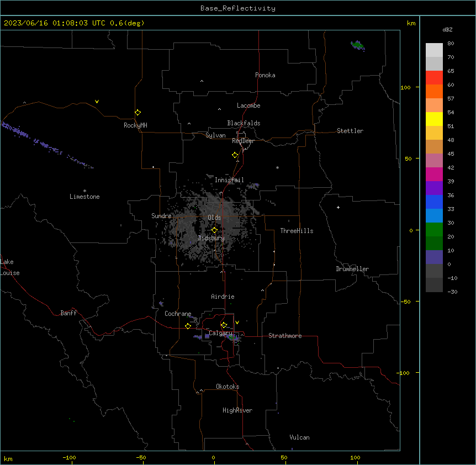Click the Cochrane label
Image resolution: width=476 pixels, height=465 pixels.
coord(178,314)
